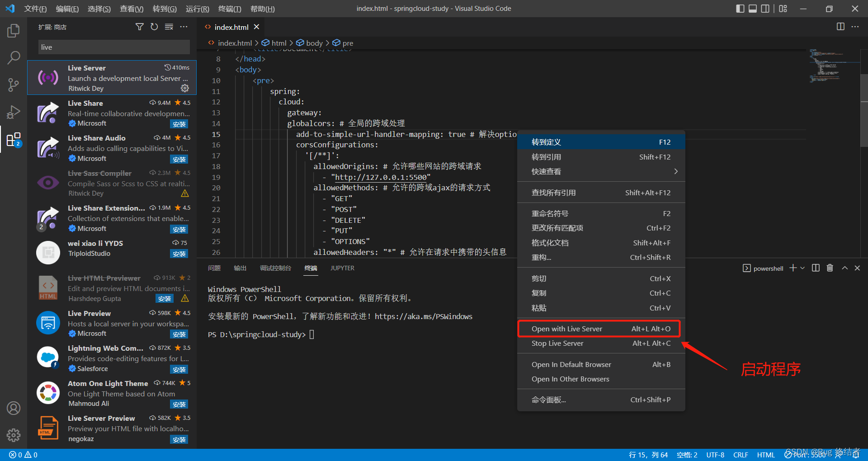
Task: Install the Atom One Light Theme extension
Action: (179, 404)
